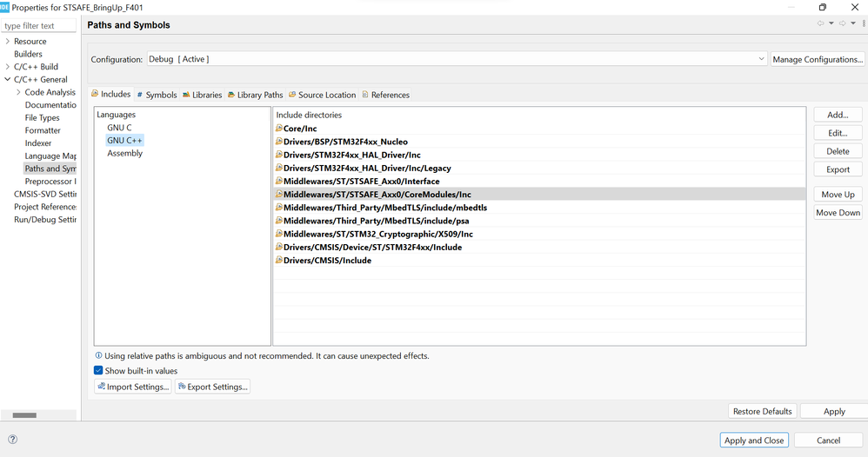Click the help question mark icon

point(13,440)
